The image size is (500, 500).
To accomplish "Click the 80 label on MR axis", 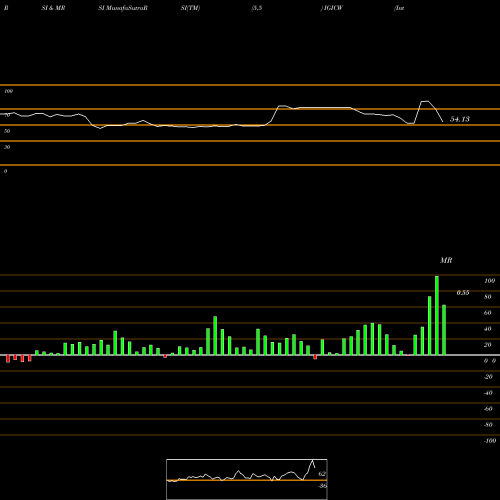I will coord(488,297).
